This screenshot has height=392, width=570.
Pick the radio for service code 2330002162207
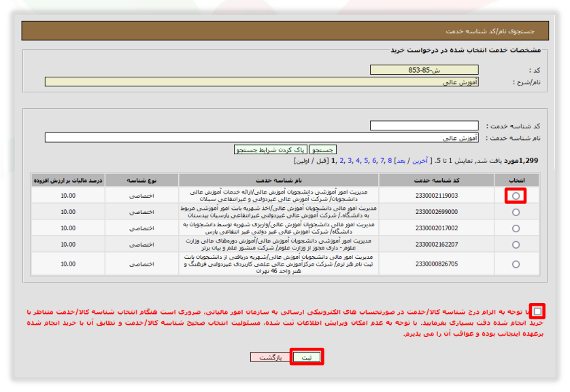(x=516, y=245)
